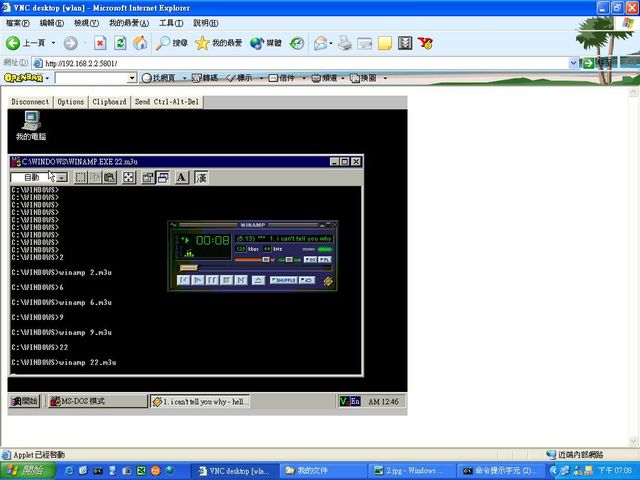Open the Back button history dropdown arrow
Viewport: 640px width, 480px height.
[53, 43]
